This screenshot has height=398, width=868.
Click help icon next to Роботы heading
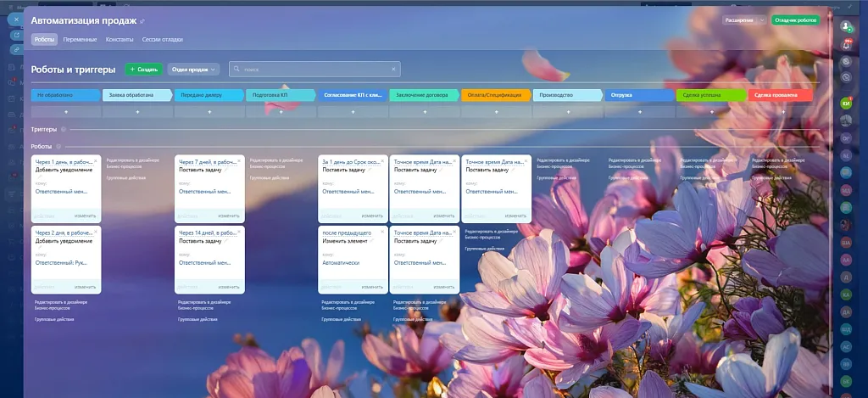pyautogui.click(x=58, y=147)
